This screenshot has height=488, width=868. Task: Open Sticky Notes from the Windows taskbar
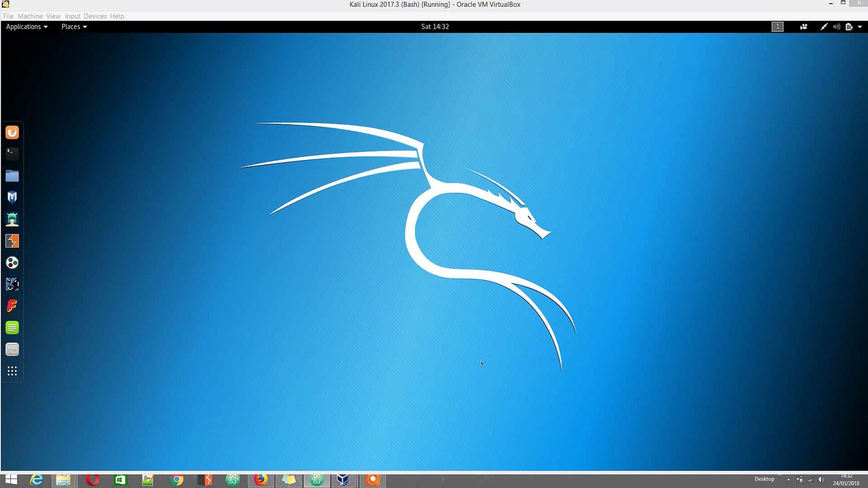click(x=289, y=480)
